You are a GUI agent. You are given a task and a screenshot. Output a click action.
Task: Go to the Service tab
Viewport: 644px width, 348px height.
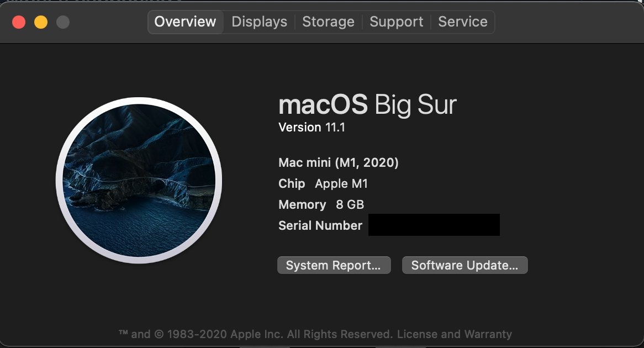(x=463, y=22)
